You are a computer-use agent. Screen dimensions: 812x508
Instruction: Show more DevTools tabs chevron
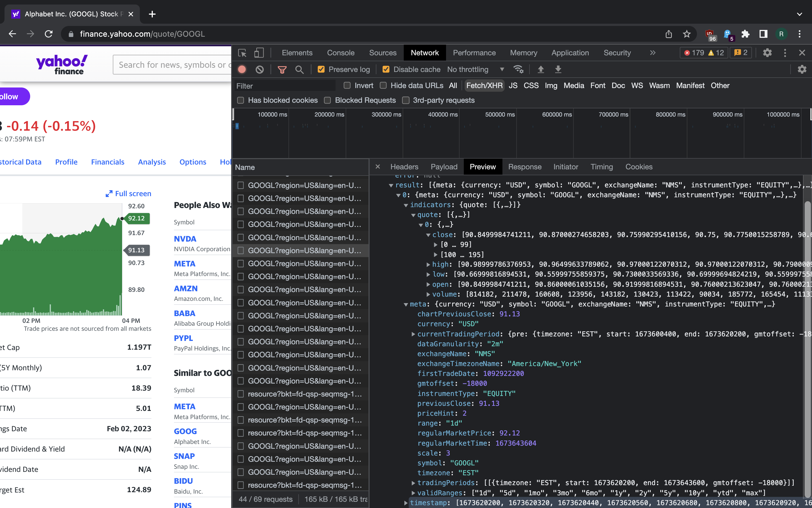coord(653,53)
